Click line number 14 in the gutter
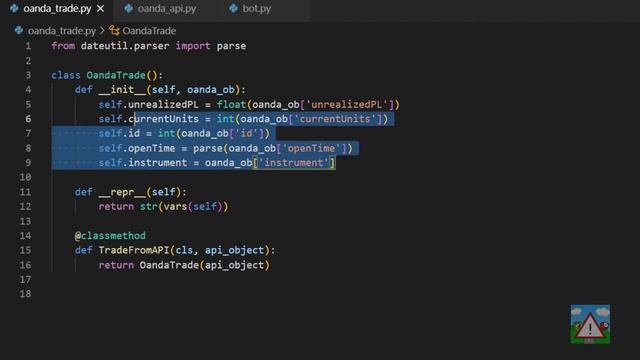 (25, 236)
